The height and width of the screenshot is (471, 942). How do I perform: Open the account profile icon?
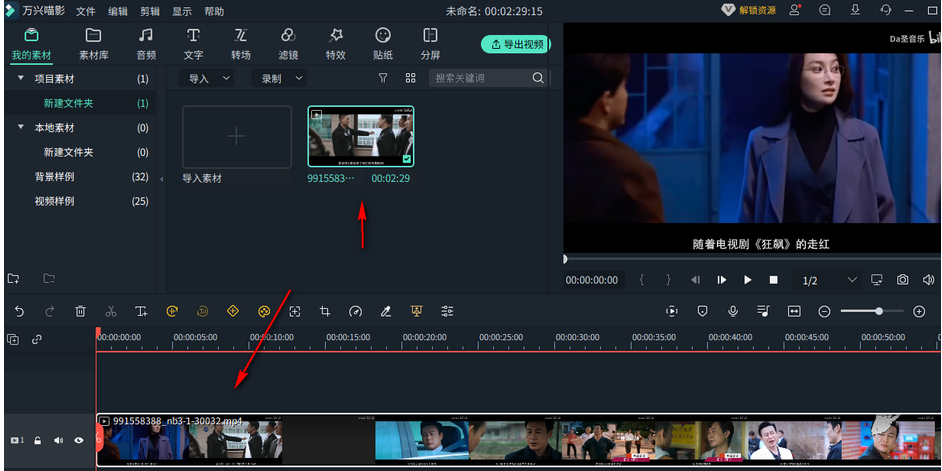click(795, 10)
